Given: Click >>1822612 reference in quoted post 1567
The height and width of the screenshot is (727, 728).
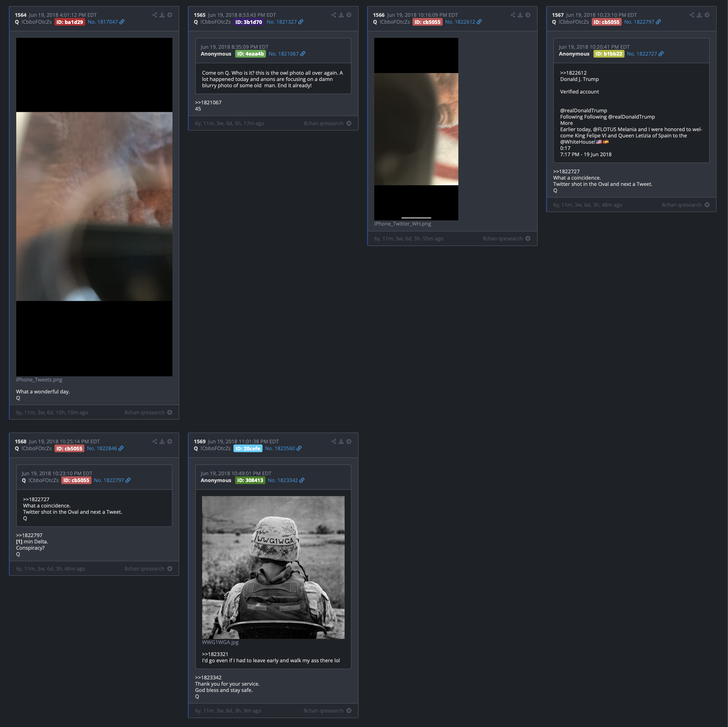Looking at the screenshot, I should click(x=573, y=73).
